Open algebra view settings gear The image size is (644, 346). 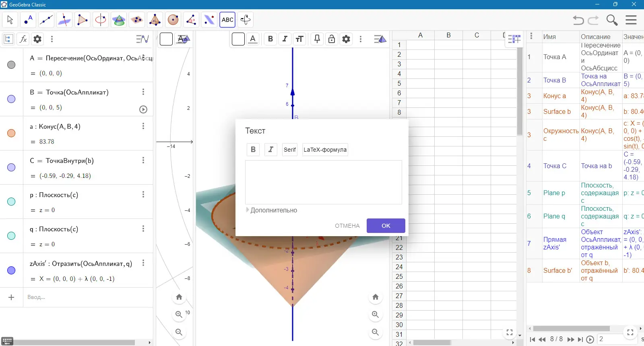(x=37, y=39)
